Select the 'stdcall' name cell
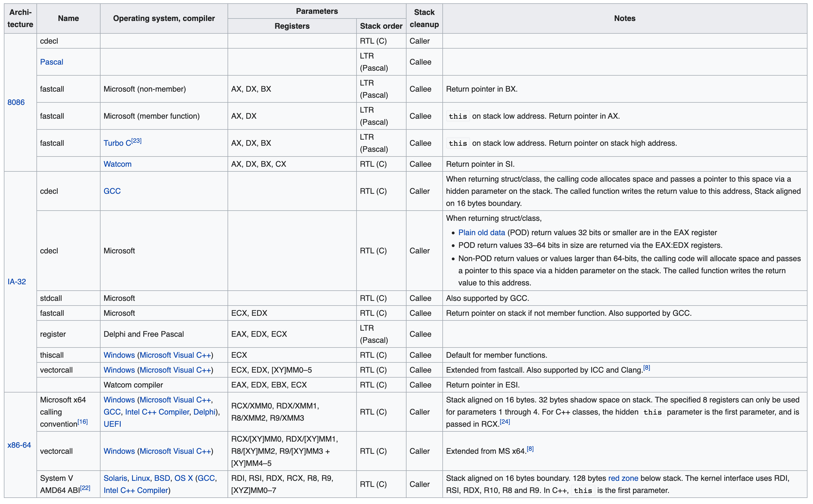 coord(68,298)
